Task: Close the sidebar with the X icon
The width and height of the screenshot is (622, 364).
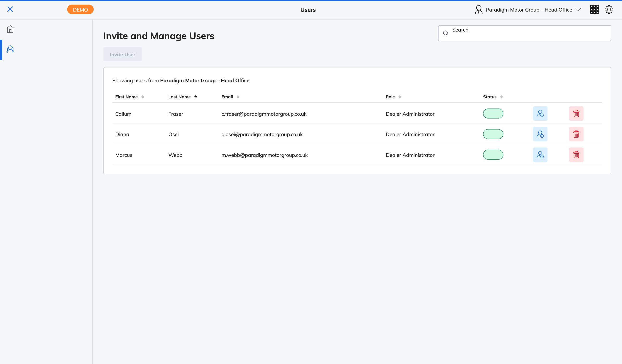Action: point(10,9)
